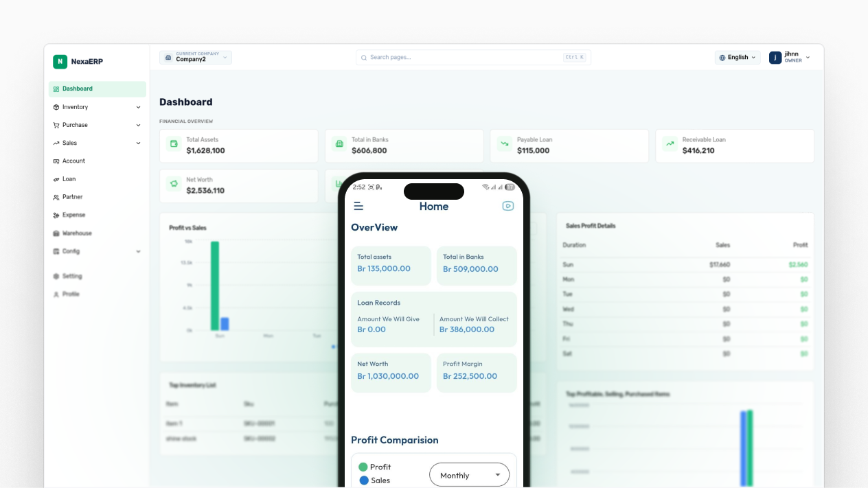Click the Inventory box icon in sidebar
868x488 pixels.
56,107
